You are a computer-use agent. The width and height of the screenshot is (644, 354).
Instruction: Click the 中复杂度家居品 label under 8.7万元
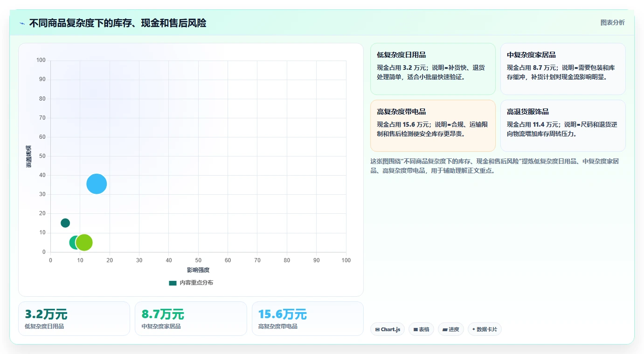click(x=161, y=327)
